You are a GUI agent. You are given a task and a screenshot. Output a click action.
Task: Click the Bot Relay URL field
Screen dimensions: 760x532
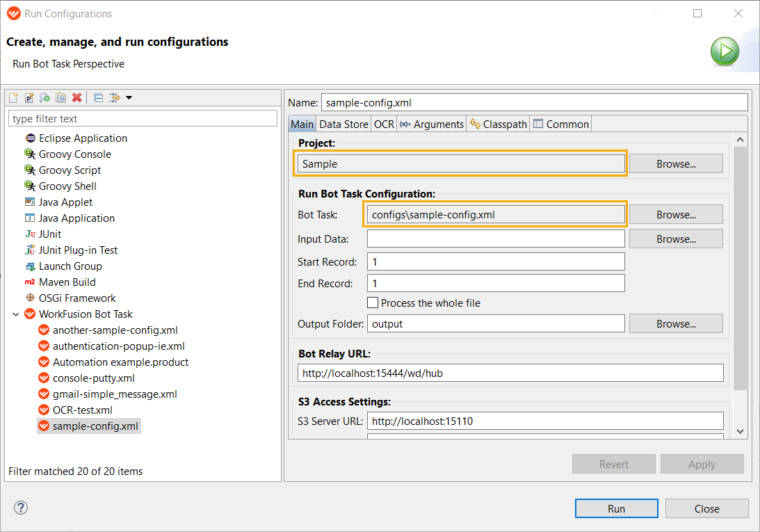pos(510,373)
